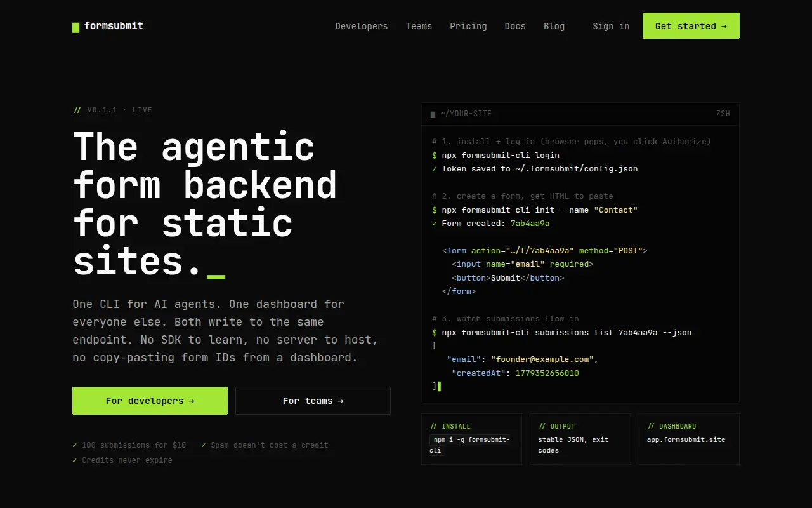Click the terminal window icon beside ~/YOUR-SITE

[433, 114]
